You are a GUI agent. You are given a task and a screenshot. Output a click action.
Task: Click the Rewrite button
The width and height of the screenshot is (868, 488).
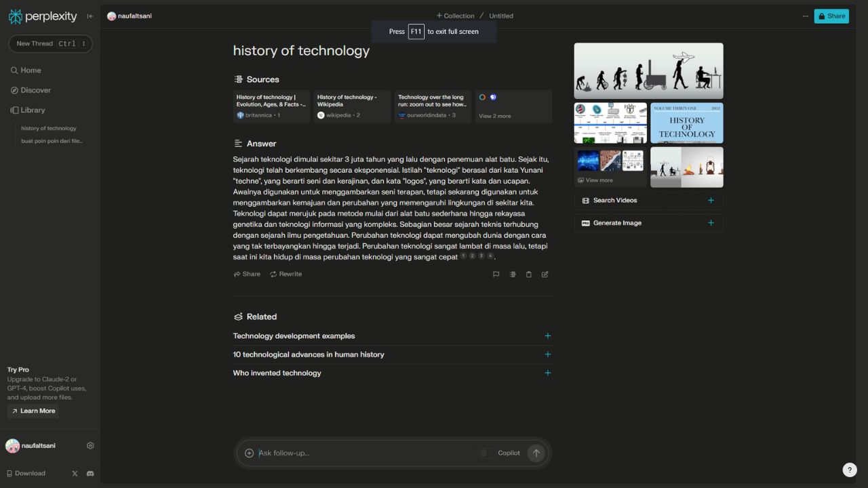(285, 274)
